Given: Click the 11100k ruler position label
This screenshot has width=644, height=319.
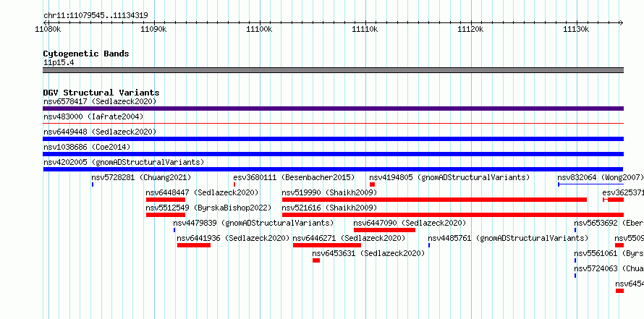Looking at the screenshot, I should [259, 30].
